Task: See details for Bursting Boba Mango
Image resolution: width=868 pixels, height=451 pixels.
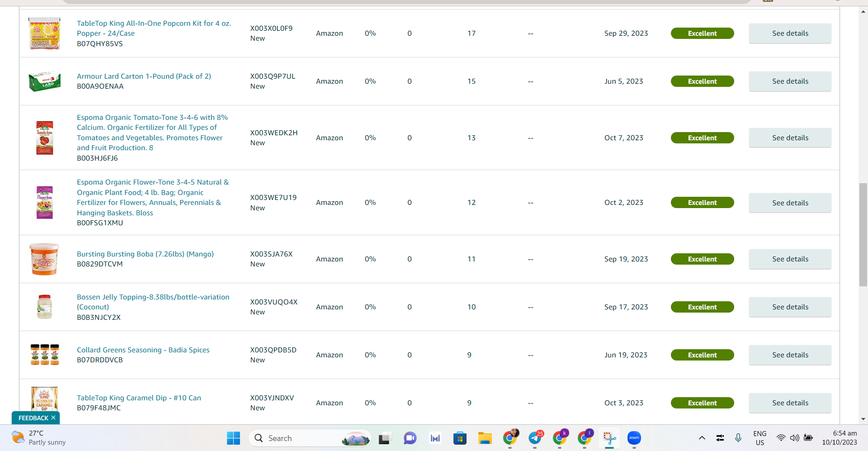Action: pyautogui.click(x=790, y=259)
